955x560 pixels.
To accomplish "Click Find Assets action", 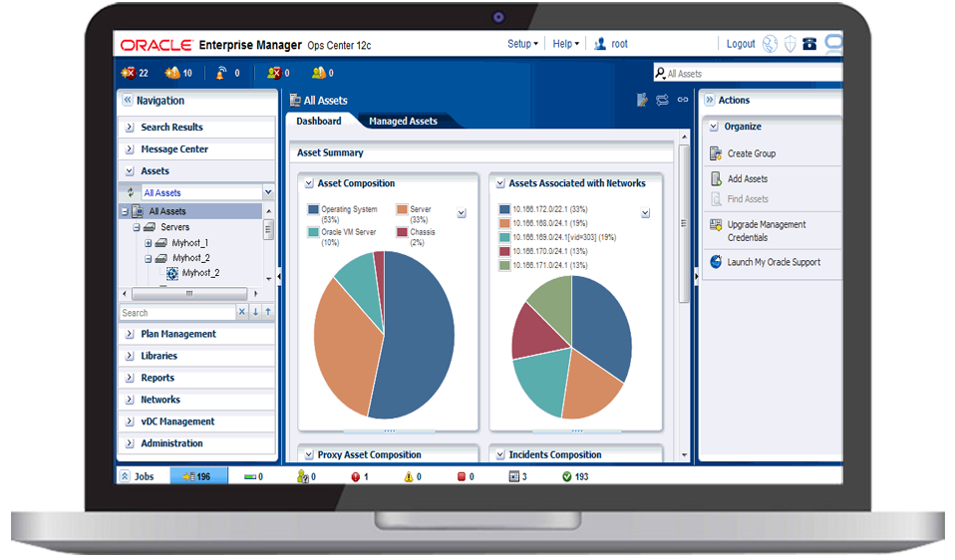I will (x=748, y=199).
